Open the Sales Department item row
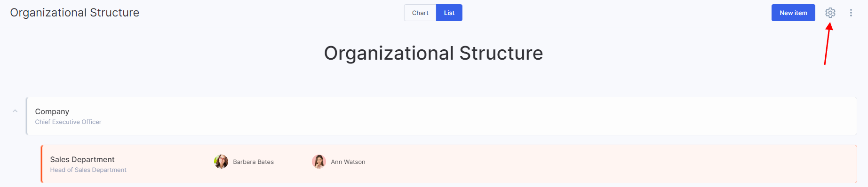This screenshot has width=868, height=187. point(449,164)
